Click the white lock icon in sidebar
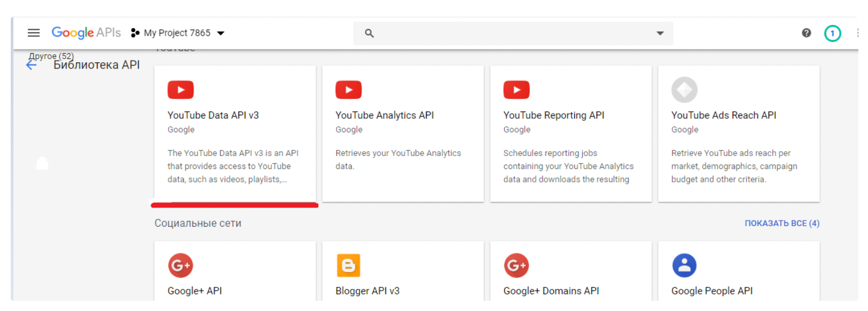Image resolution: width=868 pixels, height=311 pixels. [42, 164]
